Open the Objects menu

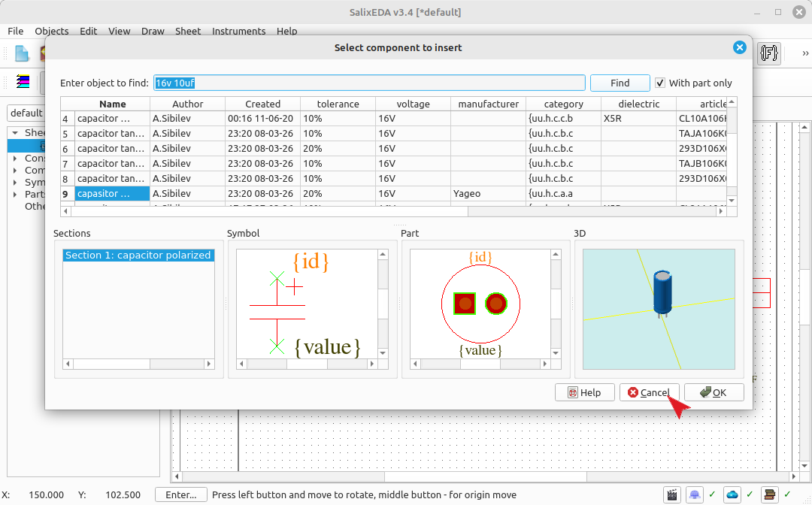[52, 31]
